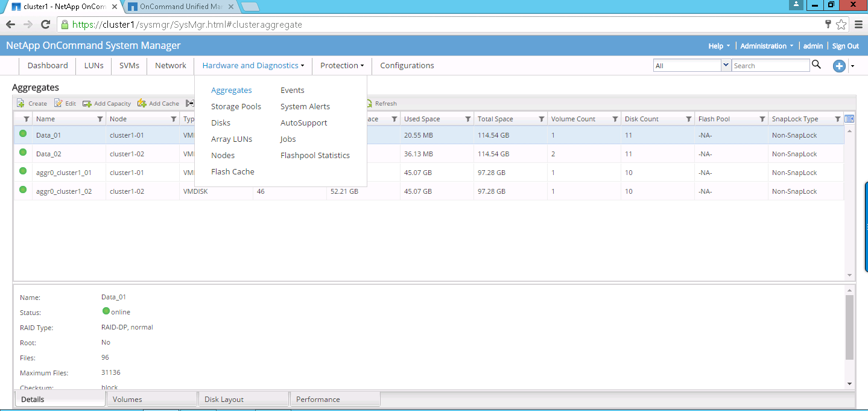This screenshot has width=868, height=411.
Task: Select Storage Pools from the menu
Action: (x=236, y=106)
